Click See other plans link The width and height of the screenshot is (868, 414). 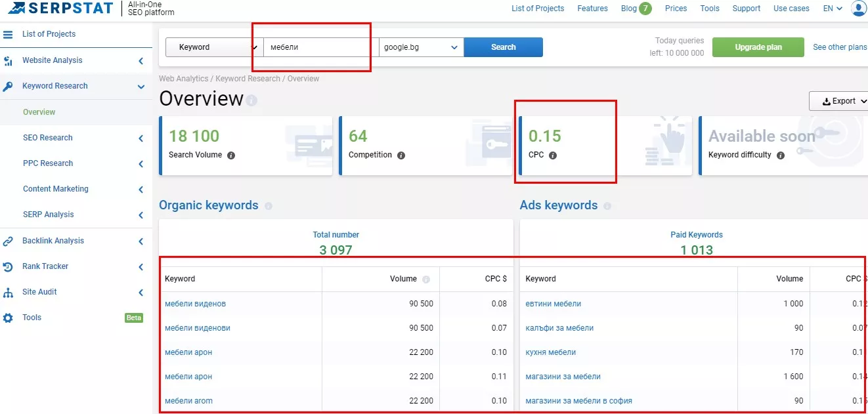840,47
